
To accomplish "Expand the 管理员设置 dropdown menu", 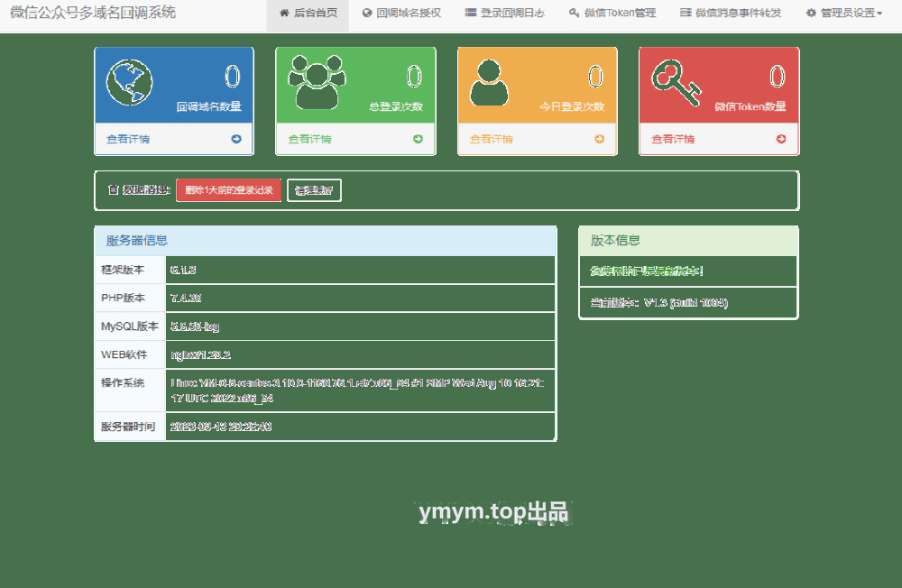I will (844, 14).
